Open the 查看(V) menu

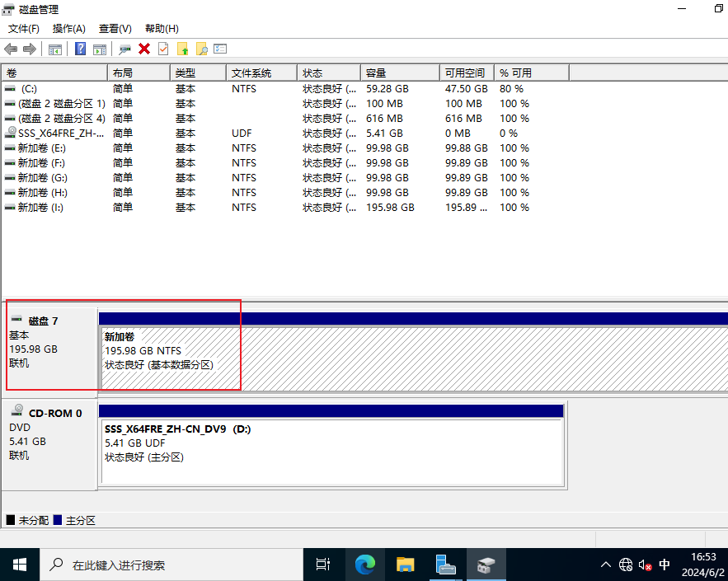coord(115,29)
